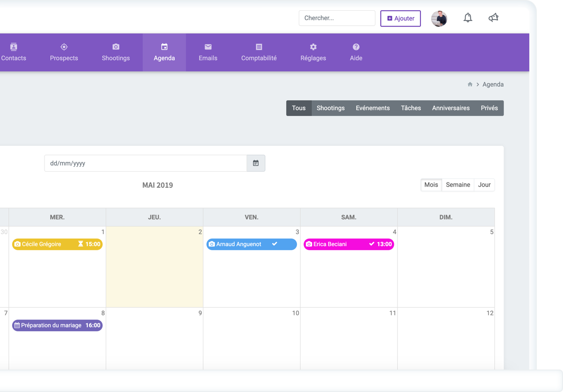The width and height of the screenshot is (563, 392).
Task: Filter agenda by Anniversaires
Action: tap(450, 108)
